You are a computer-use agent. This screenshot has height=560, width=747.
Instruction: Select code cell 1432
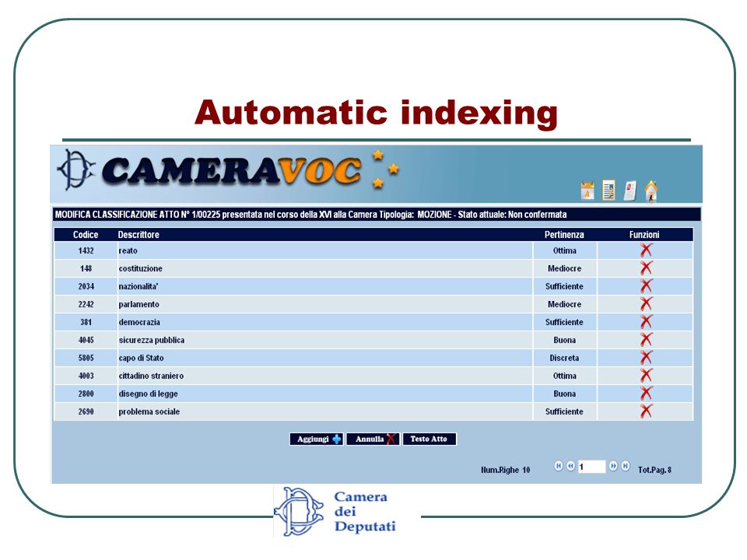point(86,250)
